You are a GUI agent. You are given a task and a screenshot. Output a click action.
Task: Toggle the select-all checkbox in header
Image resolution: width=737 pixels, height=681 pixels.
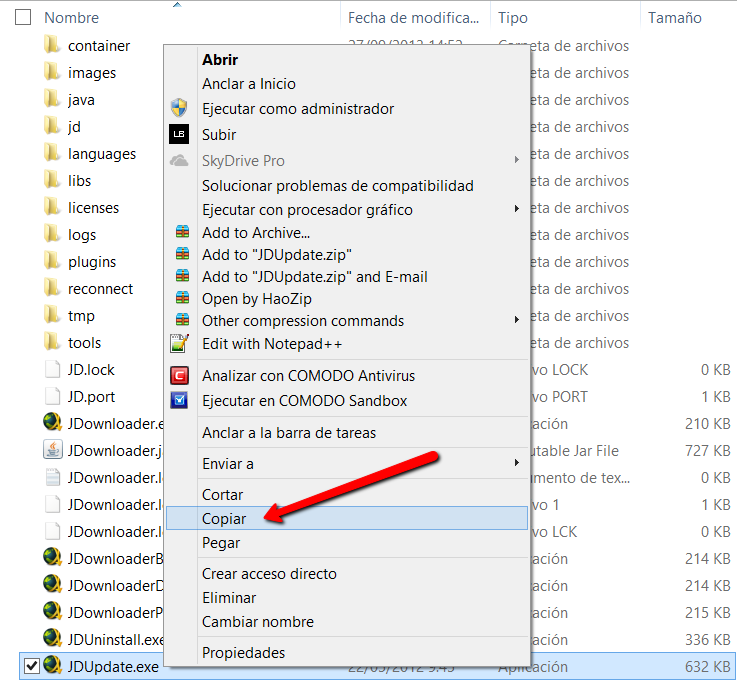coord(23,17)
